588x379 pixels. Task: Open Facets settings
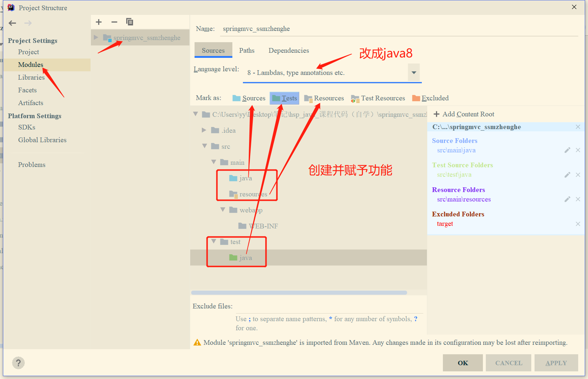click(x=27, y=90)
